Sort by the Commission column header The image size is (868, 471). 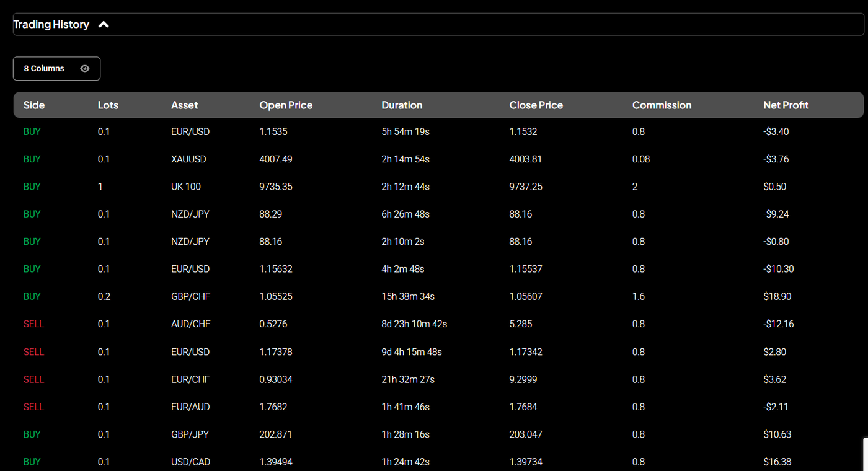(662, 105)
